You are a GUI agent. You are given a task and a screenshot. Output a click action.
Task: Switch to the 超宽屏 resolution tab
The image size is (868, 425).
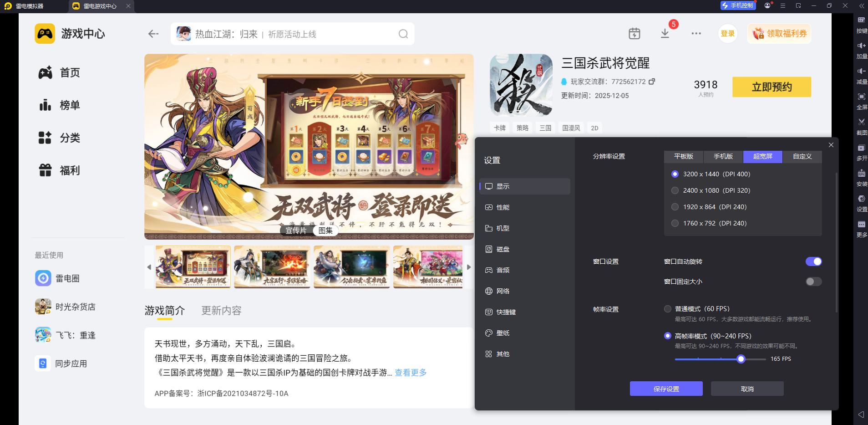pyautogui.click(x=763, y=157)
